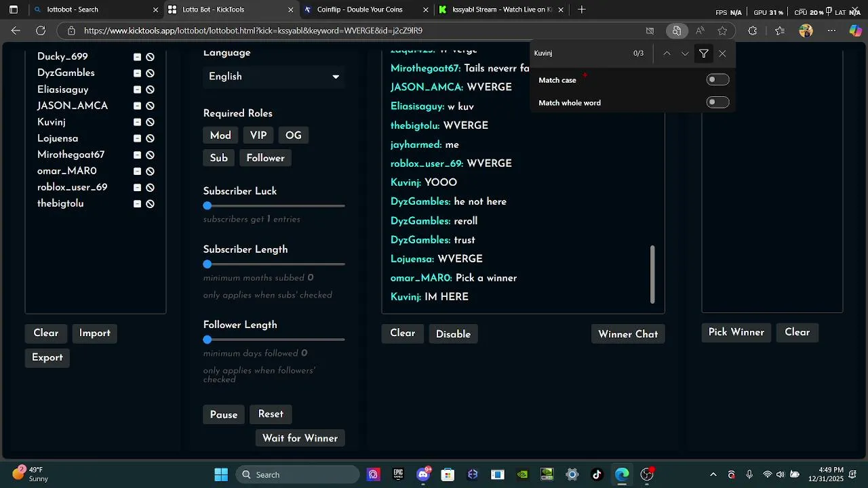Open the Language dropdown set to English

(274, 77)
